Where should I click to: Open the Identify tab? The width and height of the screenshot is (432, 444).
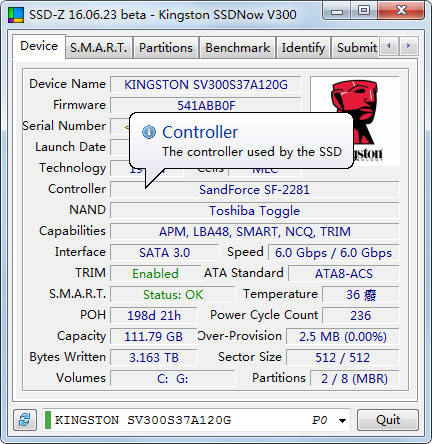click(x=303, y=48)
